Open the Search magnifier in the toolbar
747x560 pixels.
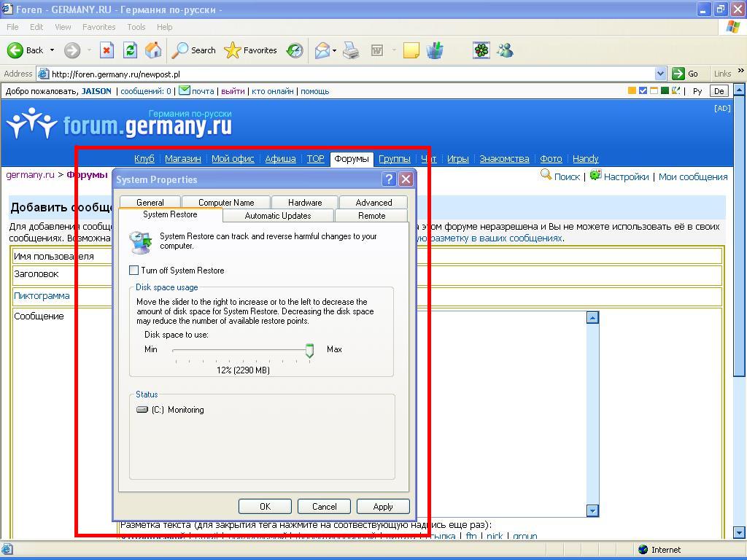pyautogui.click(x=179, y=50)
